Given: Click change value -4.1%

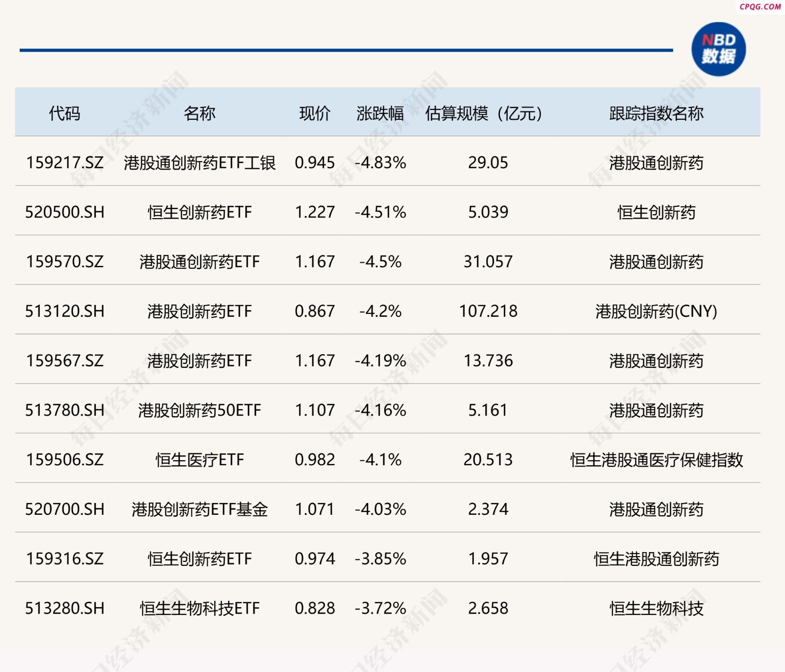Looking at the screenshot, I should point(380,460).
